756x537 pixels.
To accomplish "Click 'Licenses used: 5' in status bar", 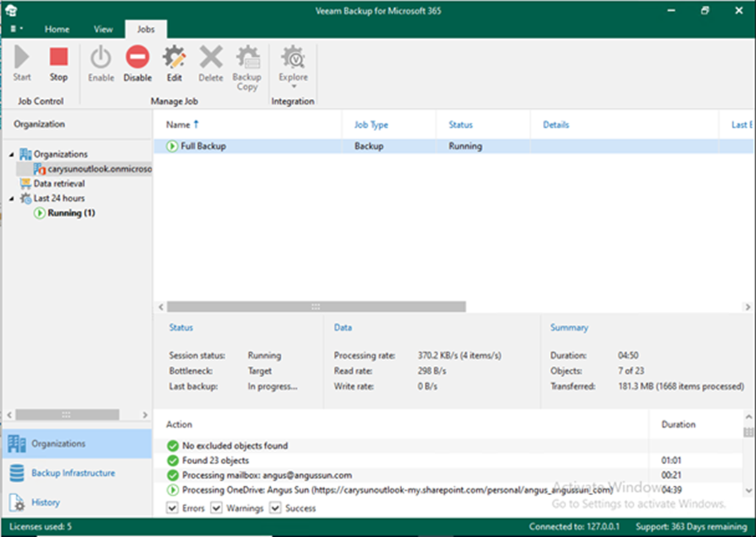I will [41, 527].
